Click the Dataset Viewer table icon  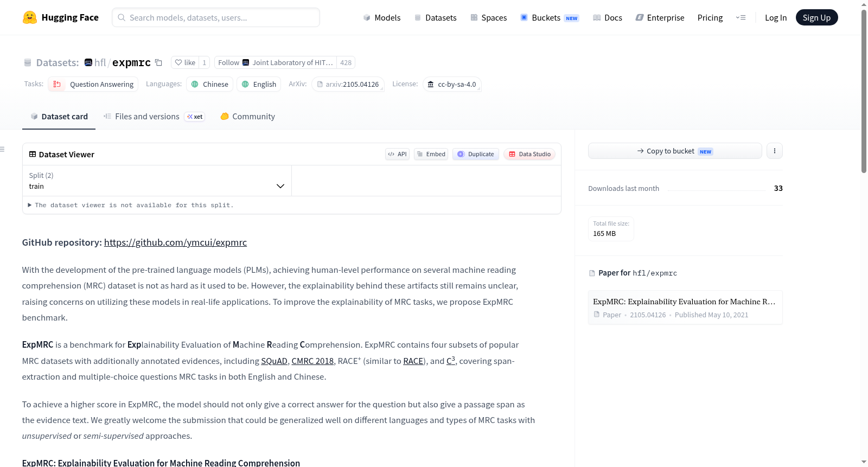(33, 154)
